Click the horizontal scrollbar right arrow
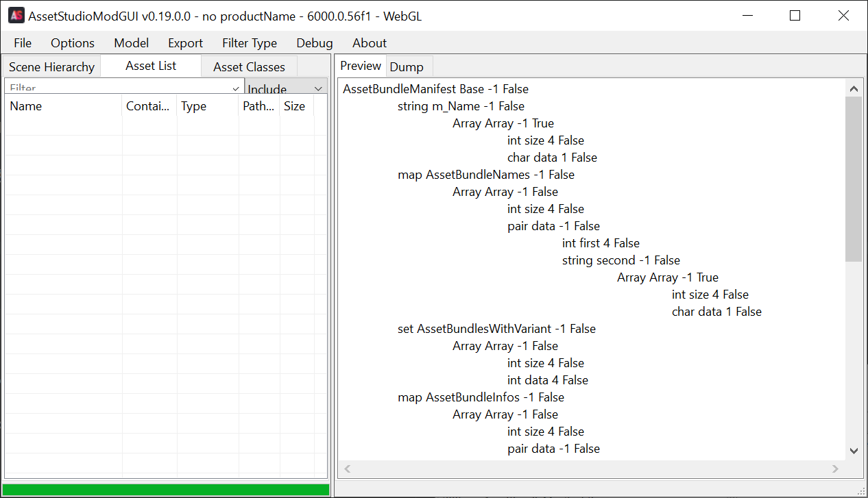 point(835,469)
